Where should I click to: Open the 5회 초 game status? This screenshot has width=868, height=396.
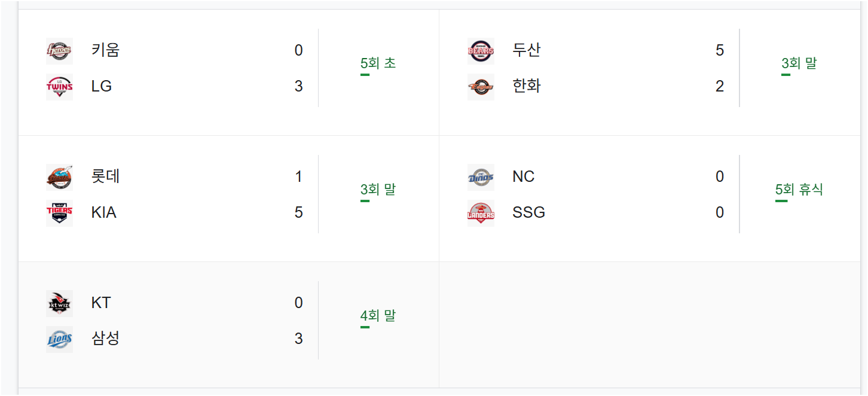coord(378,63)
